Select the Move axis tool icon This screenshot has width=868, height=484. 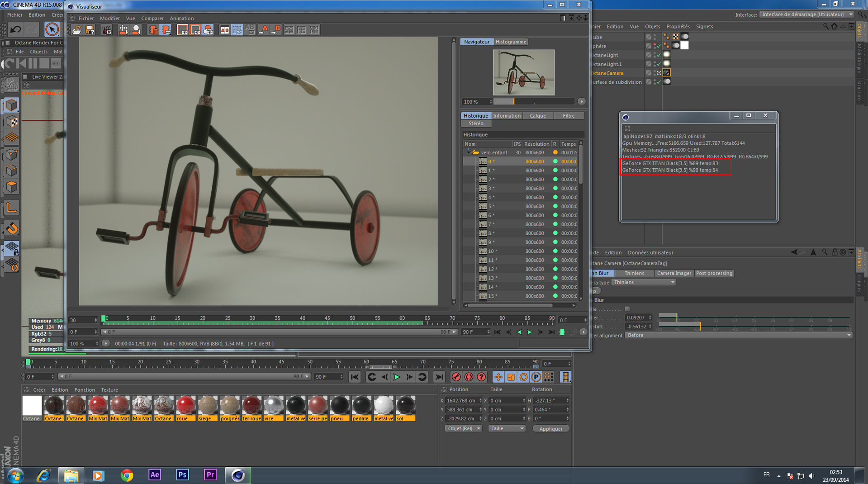click(x=498, y=377)
